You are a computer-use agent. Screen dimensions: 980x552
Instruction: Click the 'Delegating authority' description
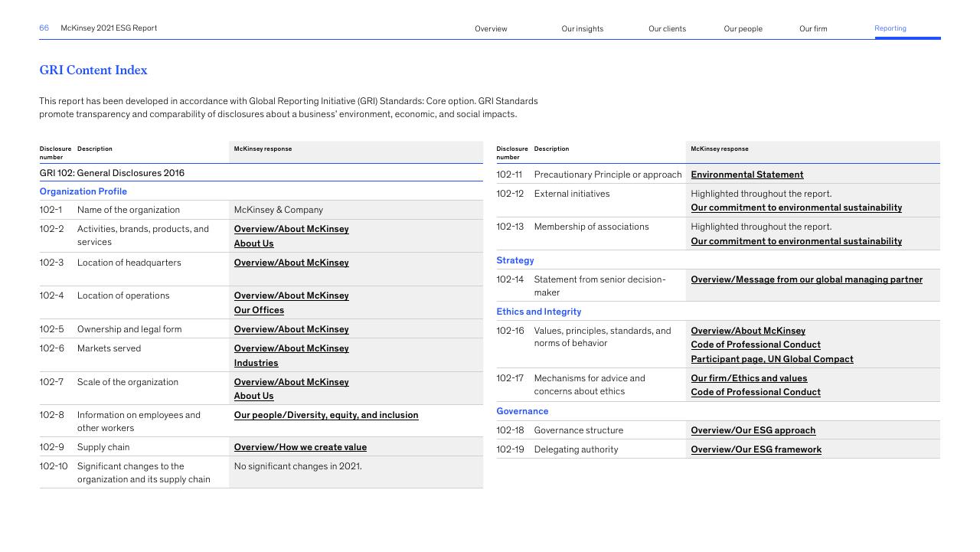(576, 449)
